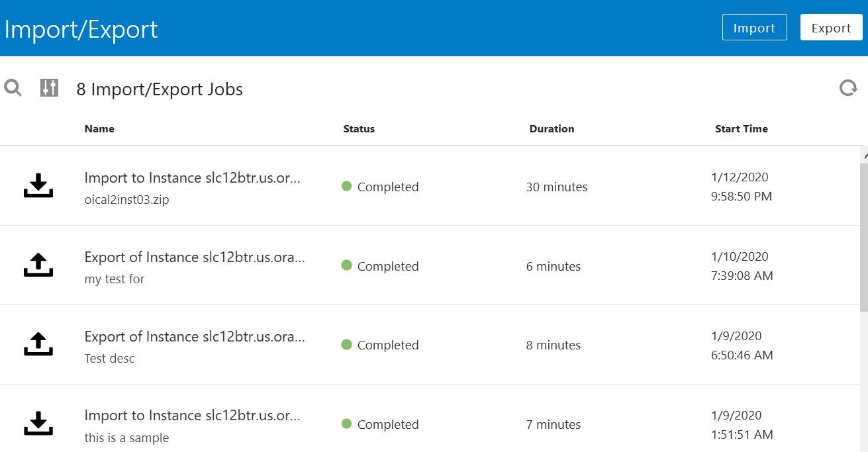868x452 pixels.
Task: Sort jobs by the Name column
Action: [x=99, y=128]
